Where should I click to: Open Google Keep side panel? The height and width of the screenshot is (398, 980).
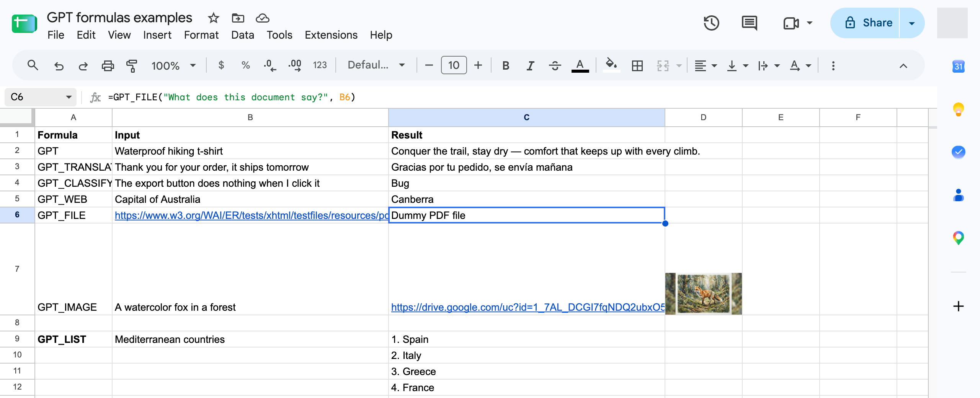pyautogui.click(x=959, y=109)
